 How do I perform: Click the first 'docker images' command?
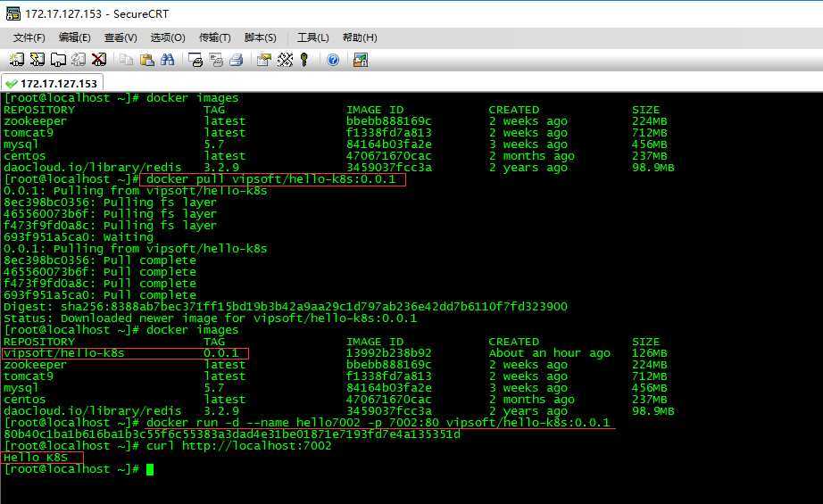[x=192, y=98]
